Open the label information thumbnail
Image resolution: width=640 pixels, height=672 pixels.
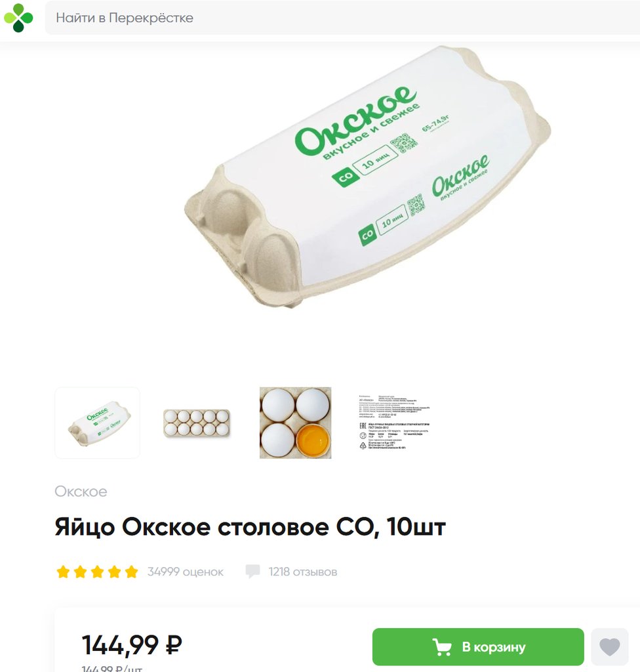(394, 422)
